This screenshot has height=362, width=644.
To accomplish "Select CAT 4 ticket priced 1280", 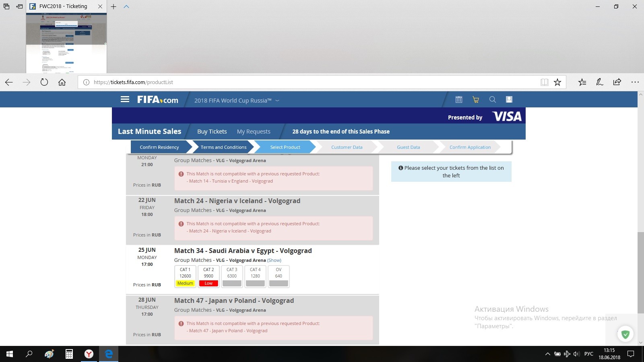I will tap(255, 276).
